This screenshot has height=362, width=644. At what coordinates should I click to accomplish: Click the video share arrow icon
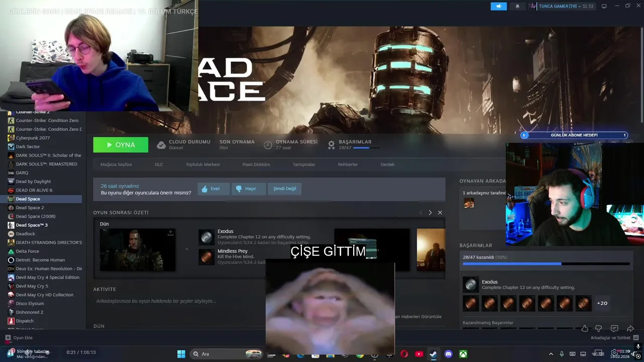point(630,328)
